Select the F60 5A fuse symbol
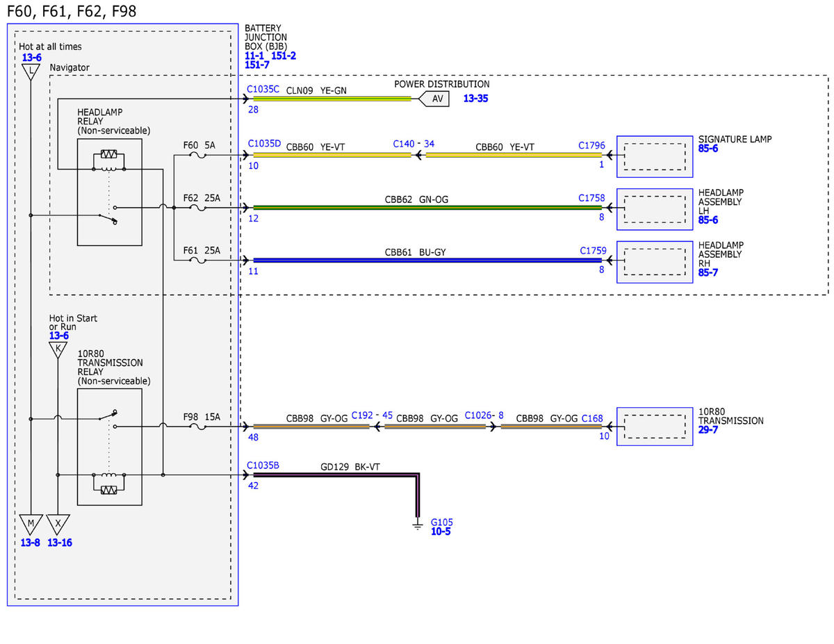 [x=199, y=156]
